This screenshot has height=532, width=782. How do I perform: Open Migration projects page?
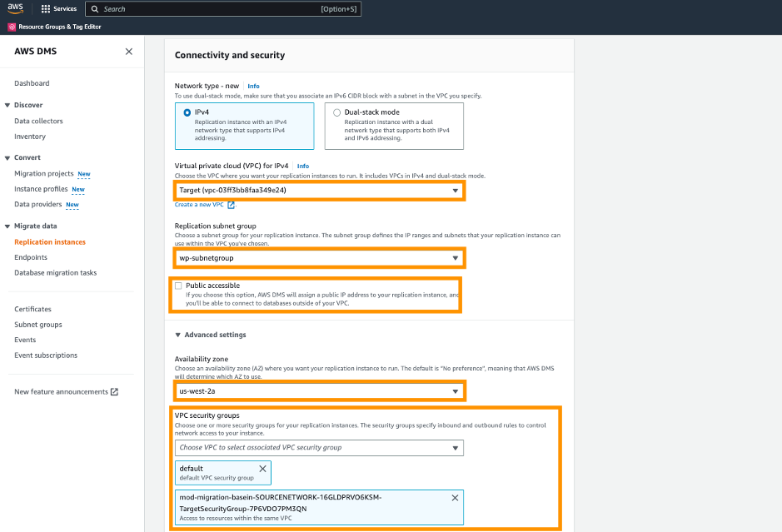coord(44,173)
